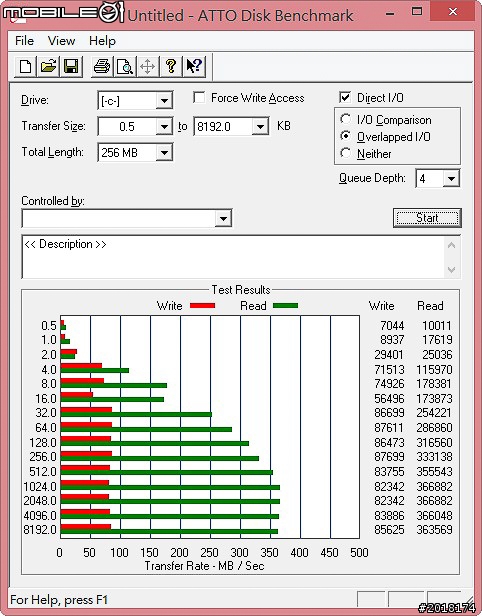Print results with the printer icon
The width and height of the screenshot is (482, 616).
click(102, 66)
